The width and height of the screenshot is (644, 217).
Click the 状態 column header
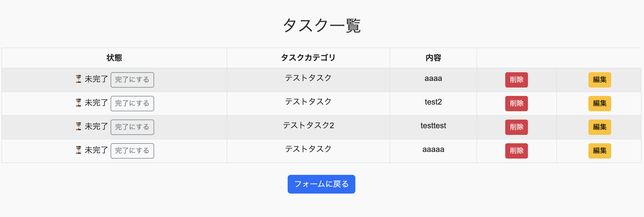[114, 58]
